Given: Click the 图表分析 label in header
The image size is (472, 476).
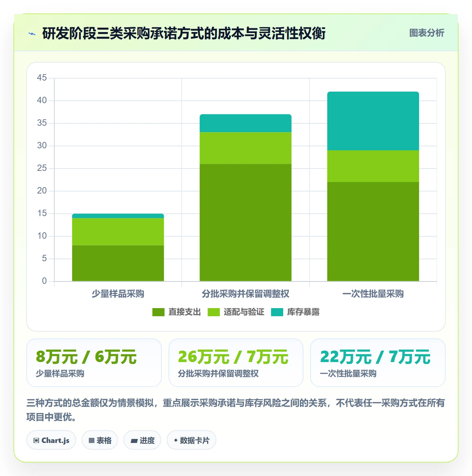Looking at the screenshot, I should coord(426,33).
